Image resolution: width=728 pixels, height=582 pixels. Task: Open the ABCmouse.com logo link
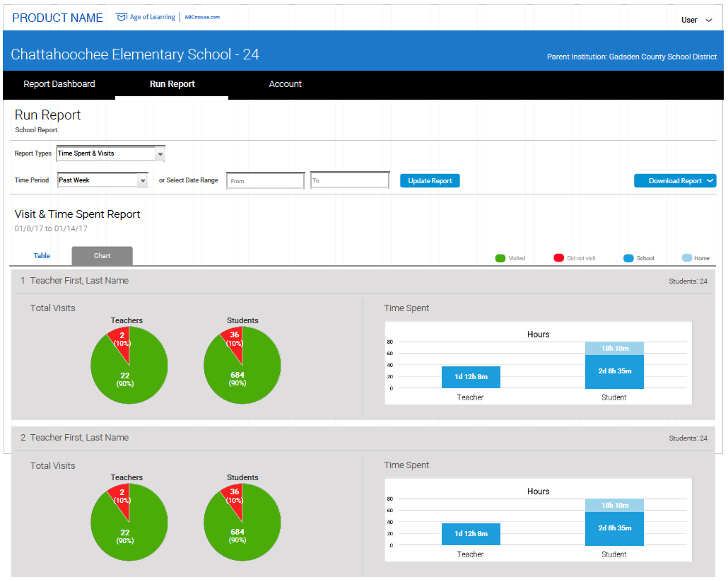(x=202, y=17)
